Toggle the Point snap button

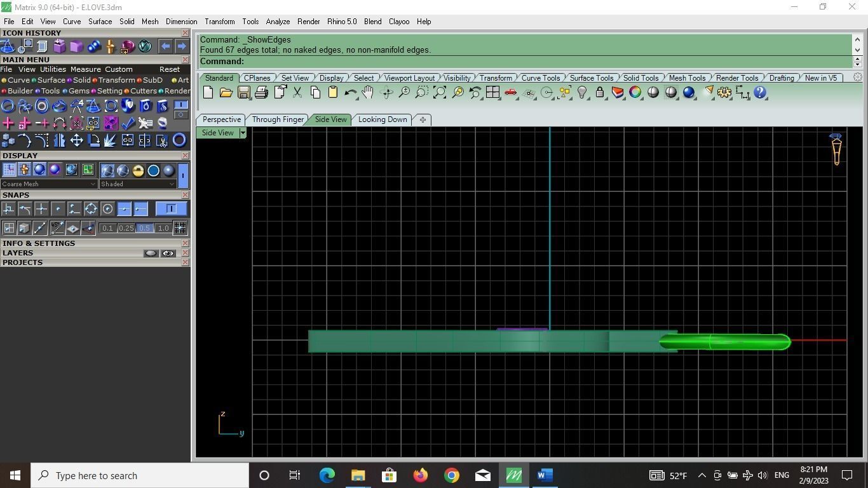58,209
